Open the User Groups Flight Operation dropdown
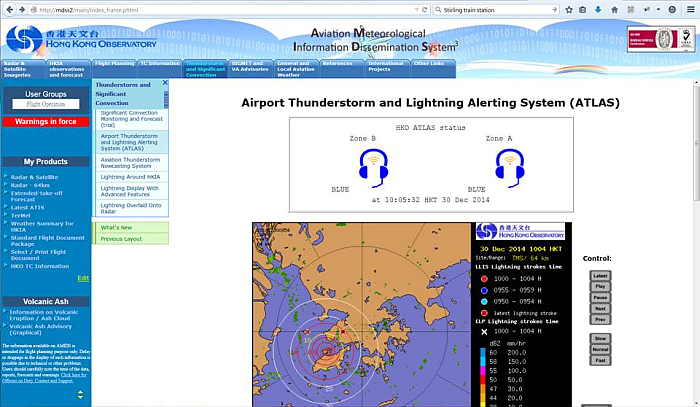This screenshot has width=700, height=407. tap(46, 104)
